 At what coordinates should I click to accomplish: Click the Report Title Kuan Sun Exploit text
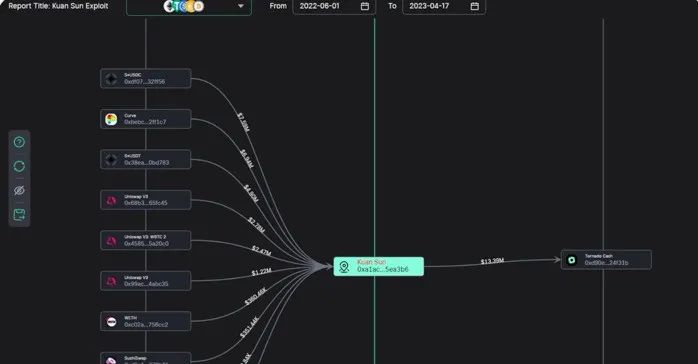[x=58, y=6]
